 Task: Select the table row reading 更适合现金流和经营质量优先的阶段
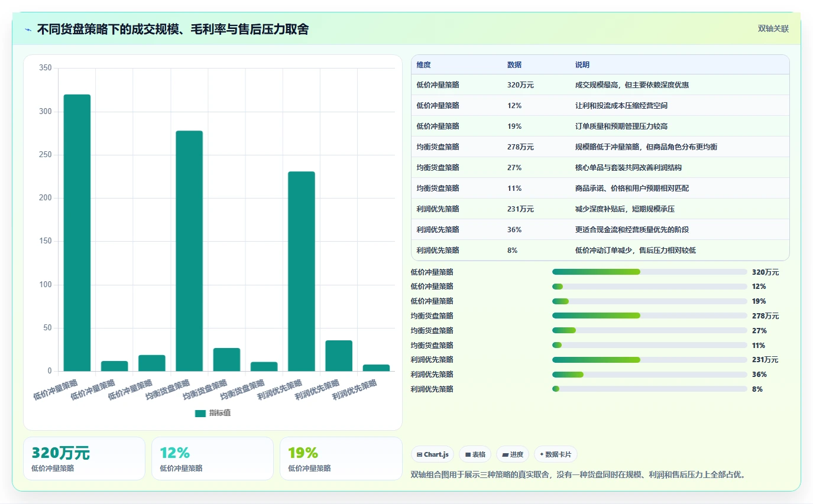(600, 229)
